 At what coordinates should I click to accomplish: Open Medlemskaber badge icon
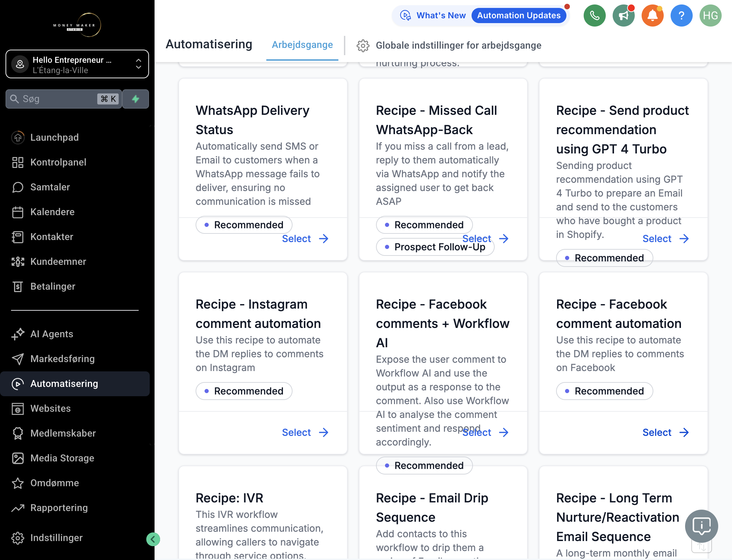pos(18,433)
